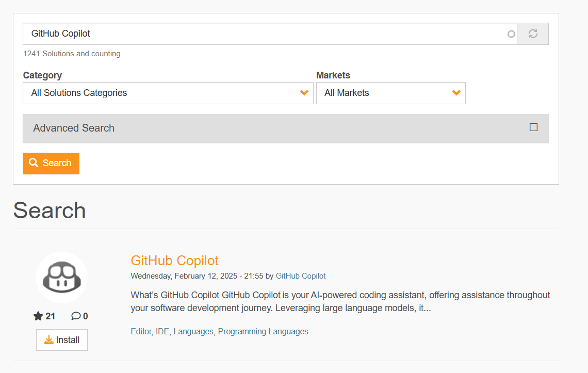Open the Programming Languages link
Screen dimensions: 588x373
263,331
